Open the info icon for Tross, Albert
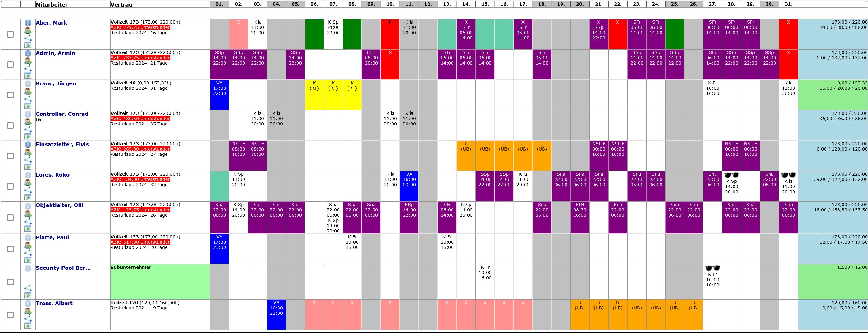The image size is (868, 333). point(28,304)
